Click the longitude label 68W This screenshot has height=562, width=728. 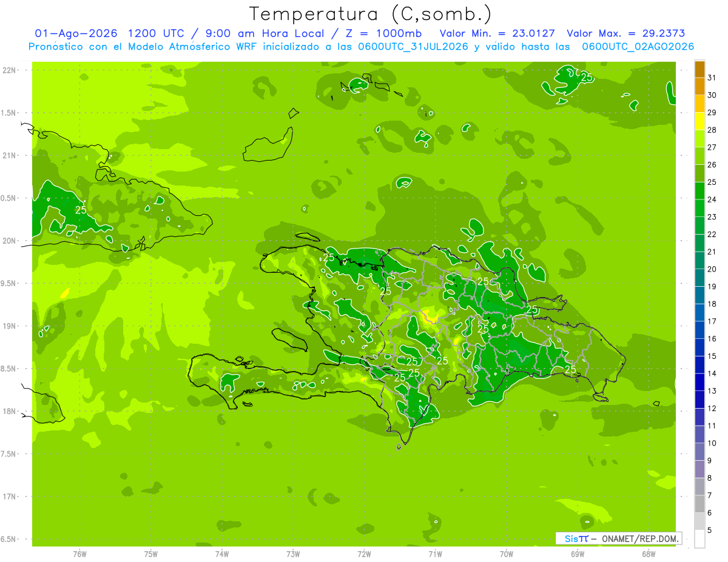click(x=649, y=554)
